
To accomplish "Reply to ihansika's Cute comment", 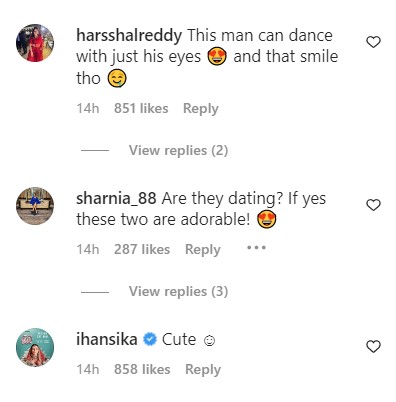I will pyautogui.click(x=203, y=370).
